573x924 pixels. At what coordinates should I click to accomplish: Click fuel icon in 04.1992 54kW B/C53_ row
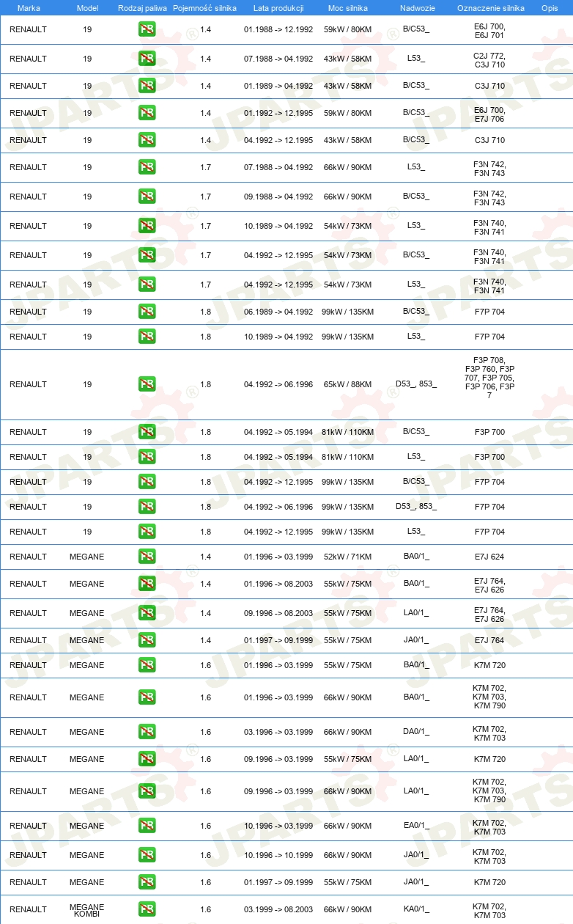point(147,255)
